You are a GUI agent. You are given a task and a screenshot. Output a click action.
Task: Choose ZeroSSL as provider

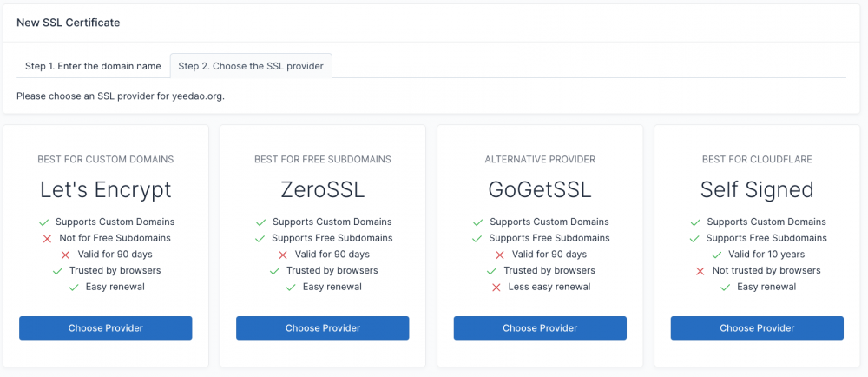pos(323,328)
